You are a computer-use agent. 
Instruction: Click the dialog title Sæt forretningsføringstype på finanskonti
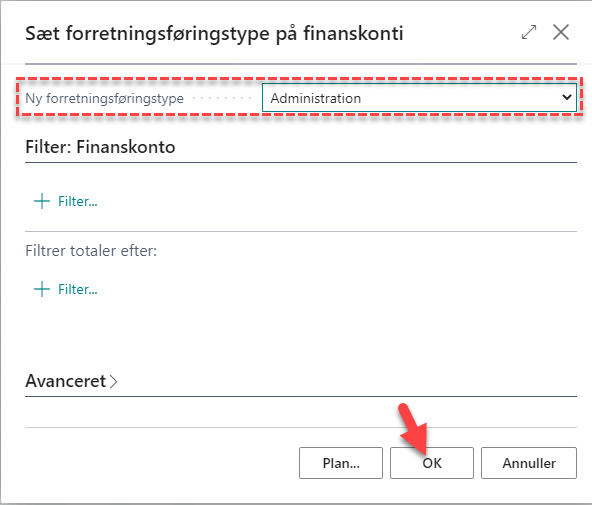[214, 33]
